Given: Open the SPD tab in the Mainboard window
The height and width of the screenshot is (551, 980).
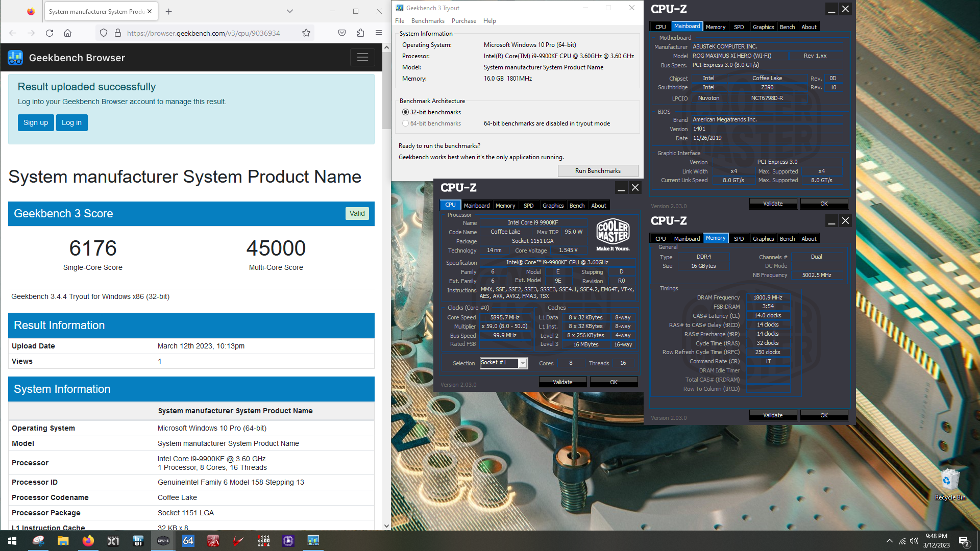Looking at the screenshot, I should coord(739,27).
